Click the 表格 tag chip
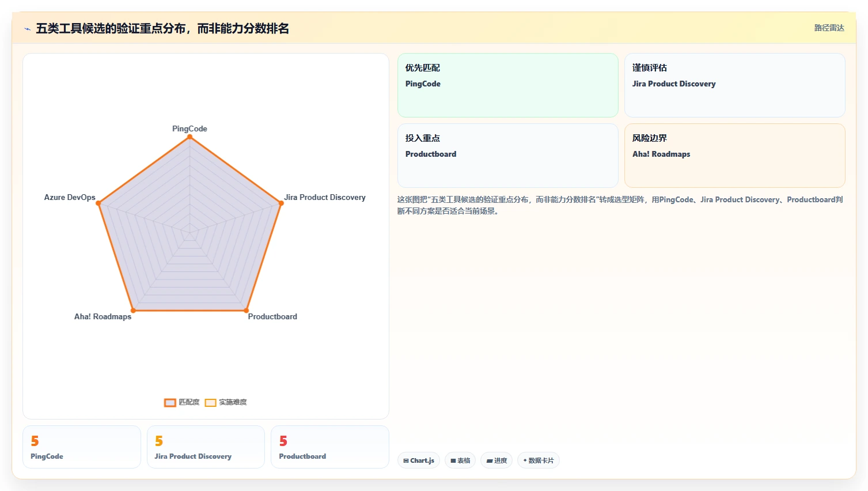Screen dimensions: 868x491 pos(460,460)
